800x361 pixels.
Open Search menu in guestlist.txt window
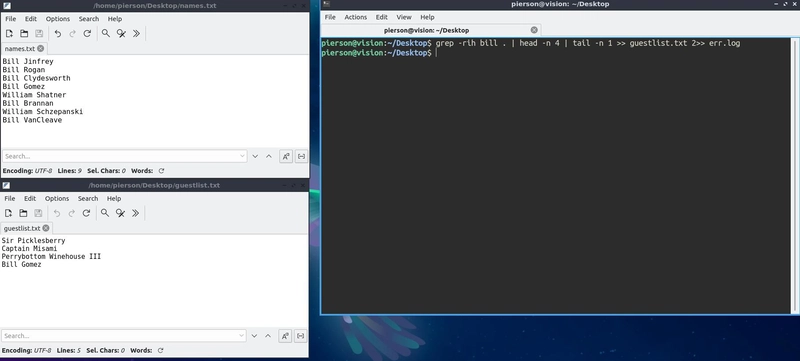[x=88, y=198]
